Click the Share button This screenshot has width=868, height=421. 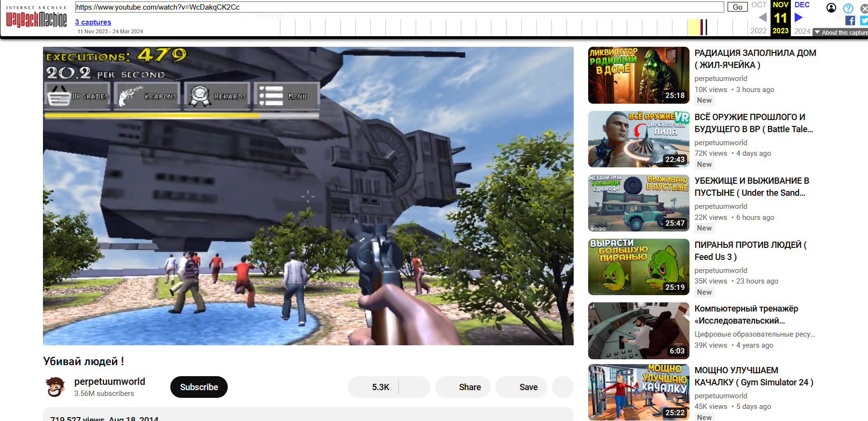[x=463, y=387]
